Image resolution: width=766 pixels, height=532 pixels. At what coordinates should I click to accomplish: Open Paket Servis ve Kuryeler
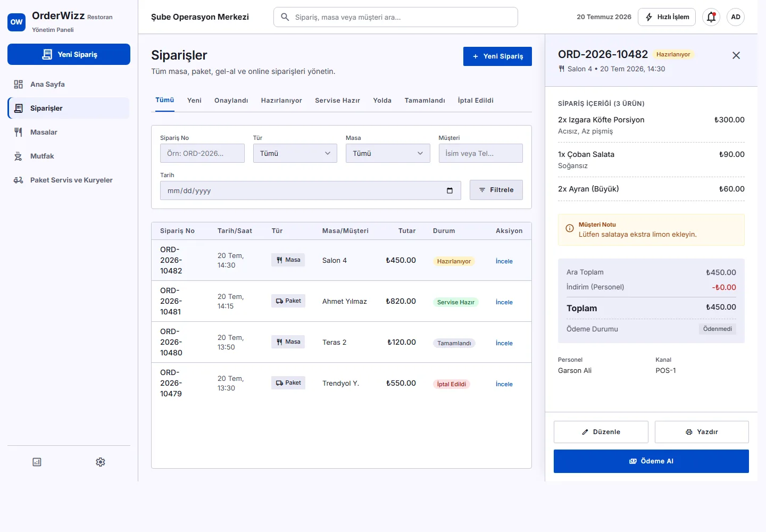[x=69, y=180]
